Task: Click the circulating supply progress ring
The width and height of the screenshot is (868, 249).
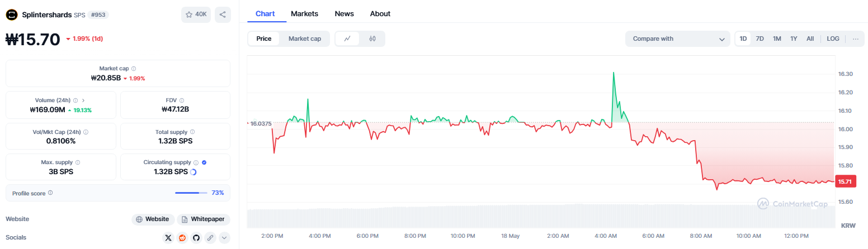Action: 193,172
